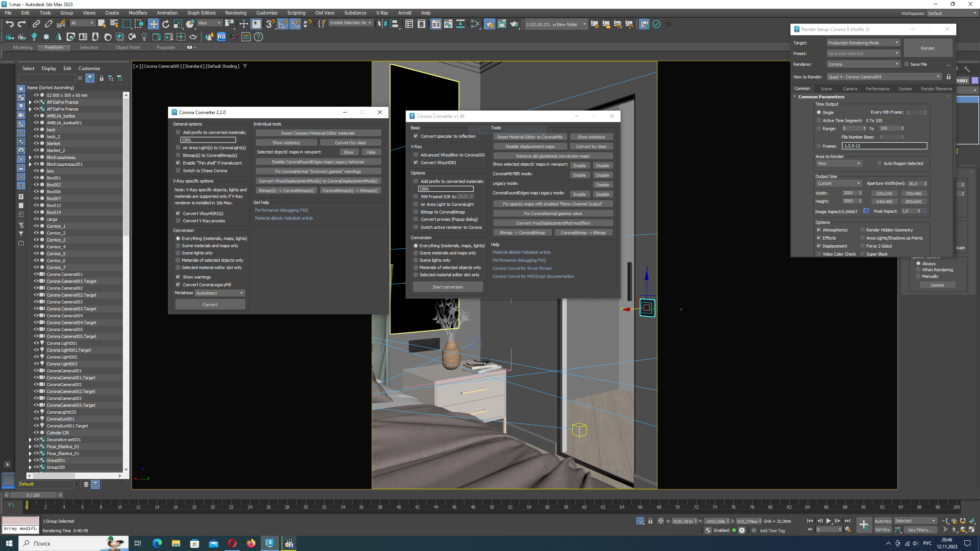Expand the 'Decorative set031' tree item

(x=30, y=440)
